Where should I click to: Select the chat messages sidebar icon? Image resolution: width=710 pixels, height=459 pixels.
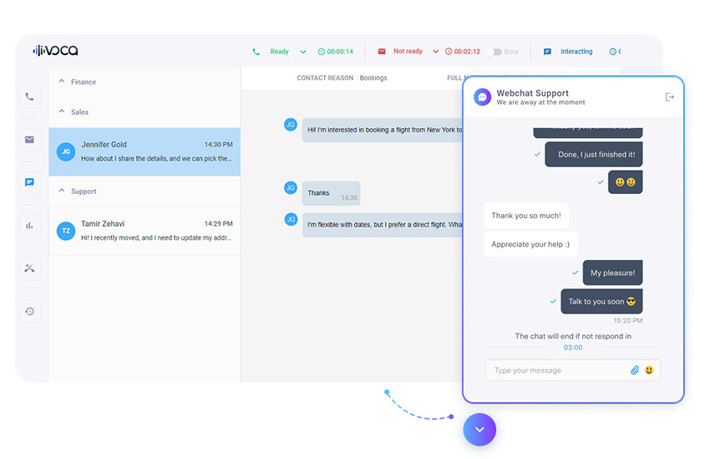click(x=29, y=183)
